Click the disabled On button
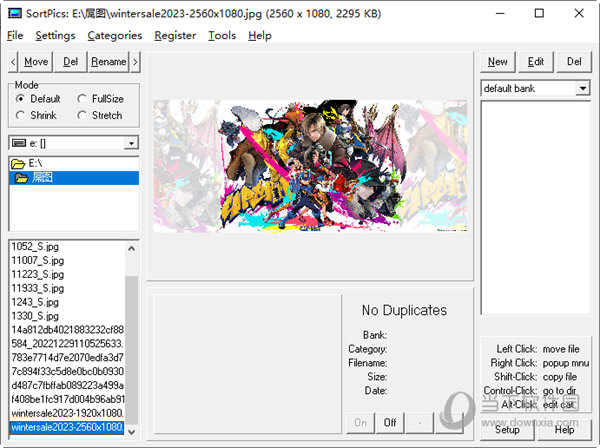 [360, 423]
